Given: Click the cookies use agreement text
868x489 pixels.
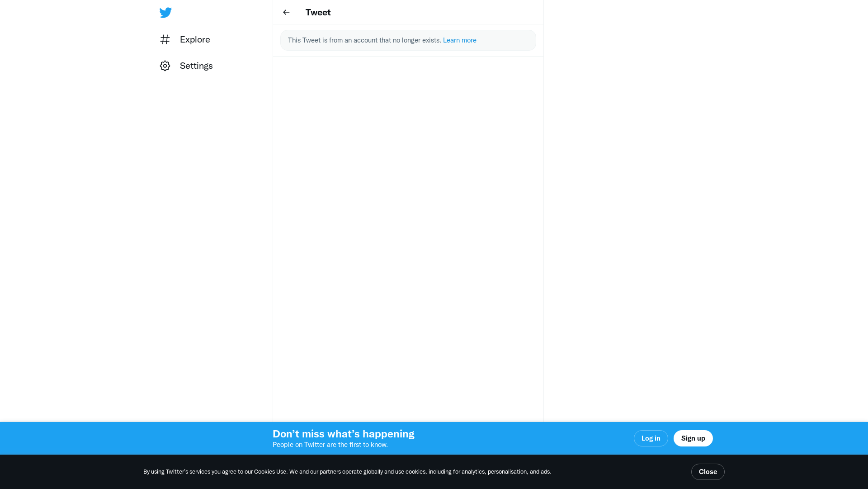Looking at the screenshot, I should tap(347, 472).
